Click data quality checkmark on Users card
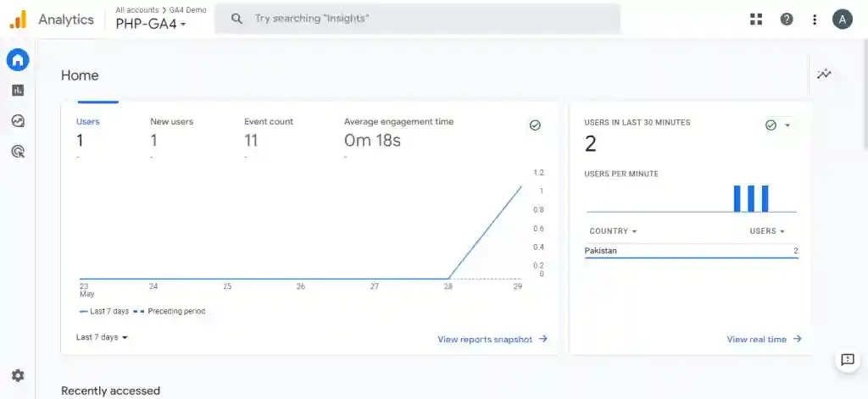868x399 pixels. point(535,125)
